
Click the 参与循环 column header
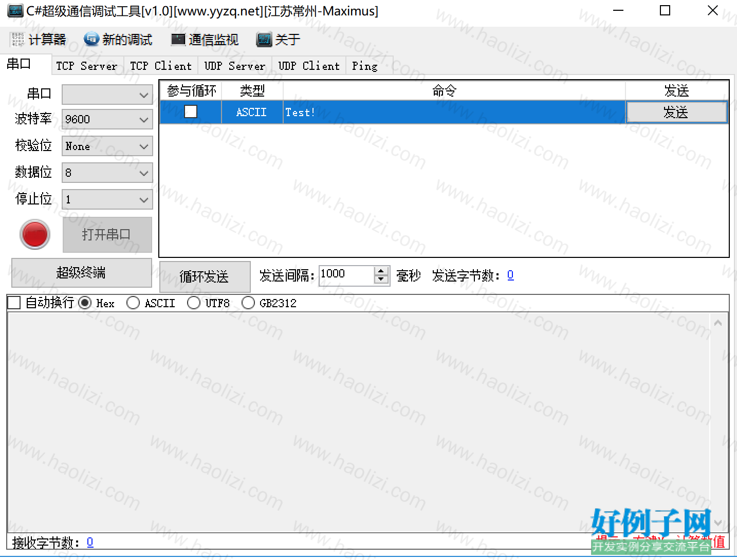(191, 91)
